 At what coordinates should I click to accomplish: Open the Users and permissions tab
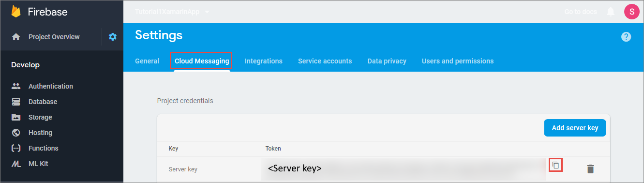(458, 61)
